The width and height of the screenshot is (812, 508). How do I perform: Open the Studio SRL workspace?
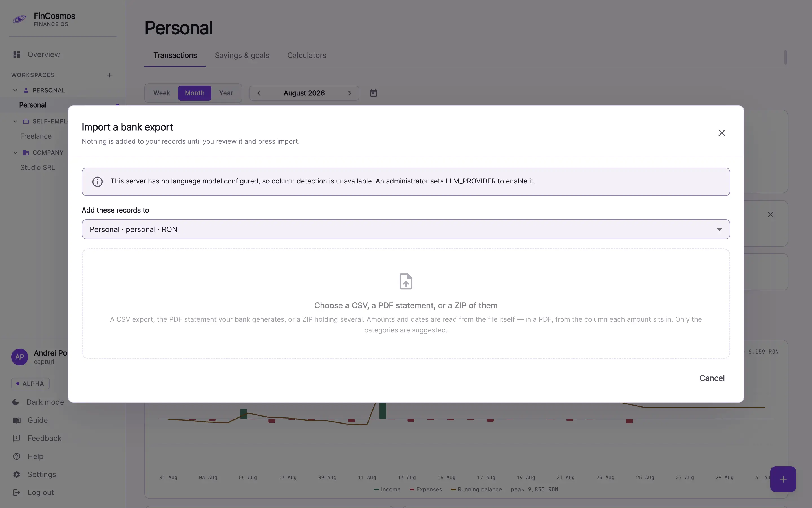37,167
